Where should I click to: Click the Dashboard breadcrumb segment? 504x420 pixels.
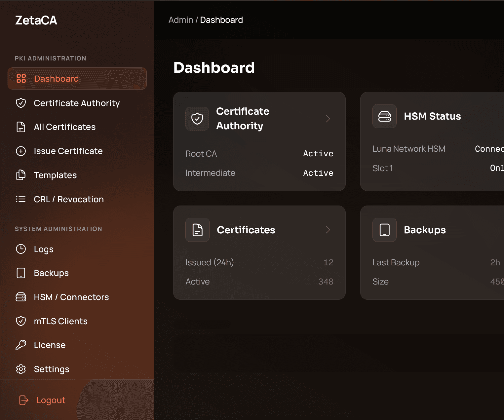[221, 20]
